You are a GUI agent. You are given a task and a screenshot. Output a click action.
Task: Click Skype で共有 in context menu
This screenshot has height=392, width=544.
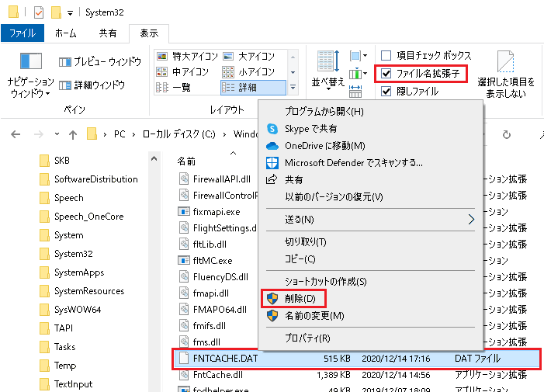pyautogui.click(x=370, y=129)
